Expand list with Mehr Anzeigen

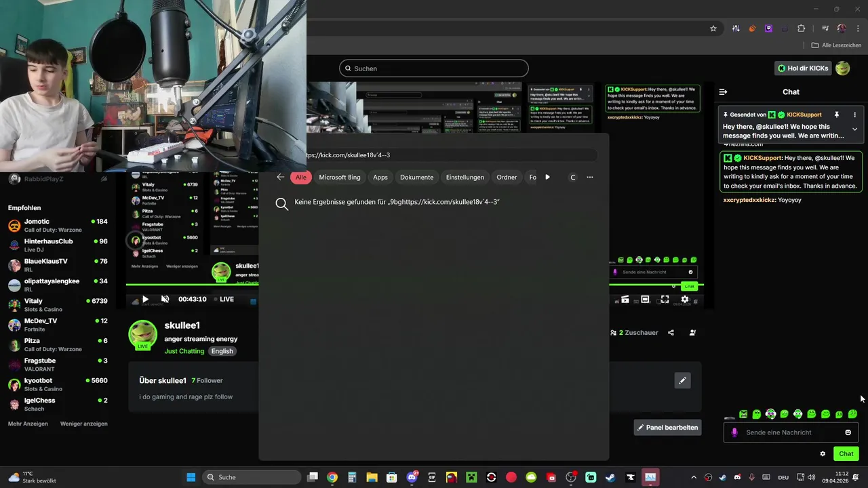coord(28,424)
